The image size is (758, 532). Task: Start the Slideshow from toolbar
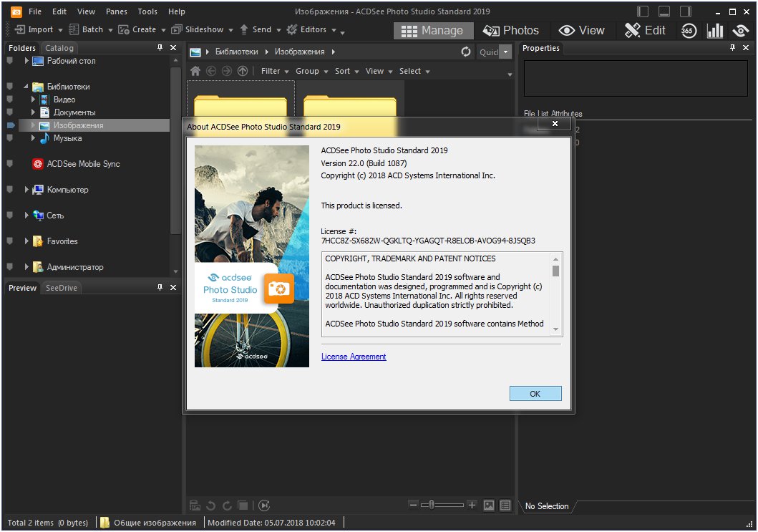click(202, 29)
